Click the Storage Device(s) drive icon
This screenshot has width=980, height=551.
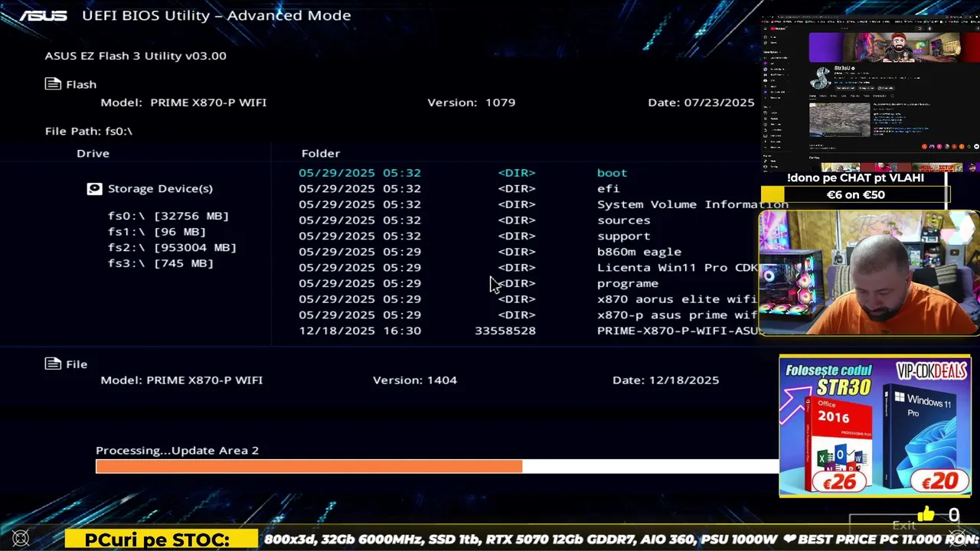(x=94, y=188)
